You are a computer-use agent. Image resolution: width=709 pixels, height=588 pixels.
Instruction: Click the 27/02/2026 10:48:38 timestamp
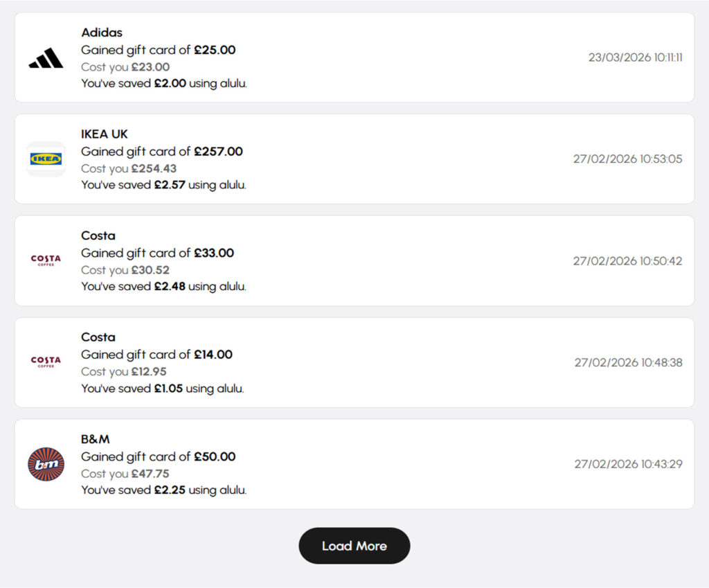tap(628, 362)
